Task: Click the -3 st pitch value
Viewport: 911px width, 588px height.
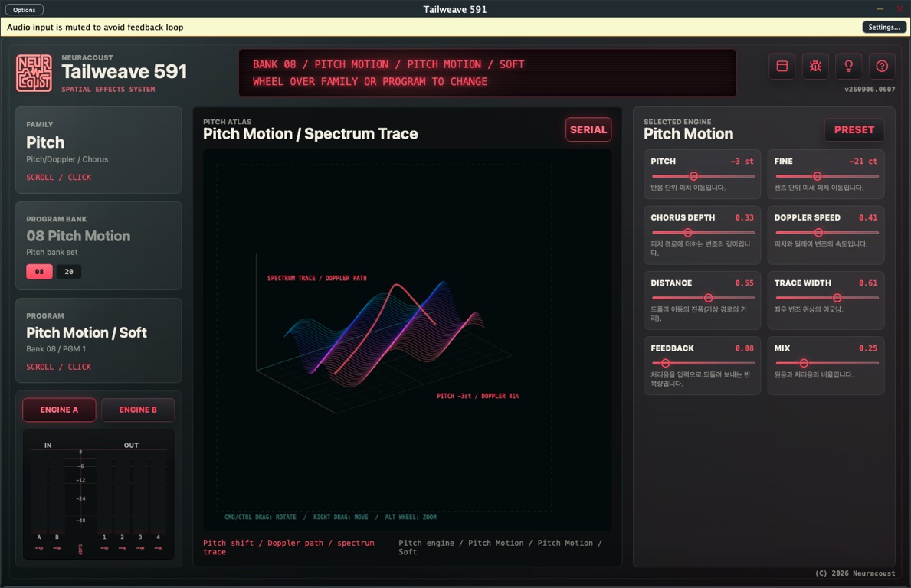Action: [742, 162]
